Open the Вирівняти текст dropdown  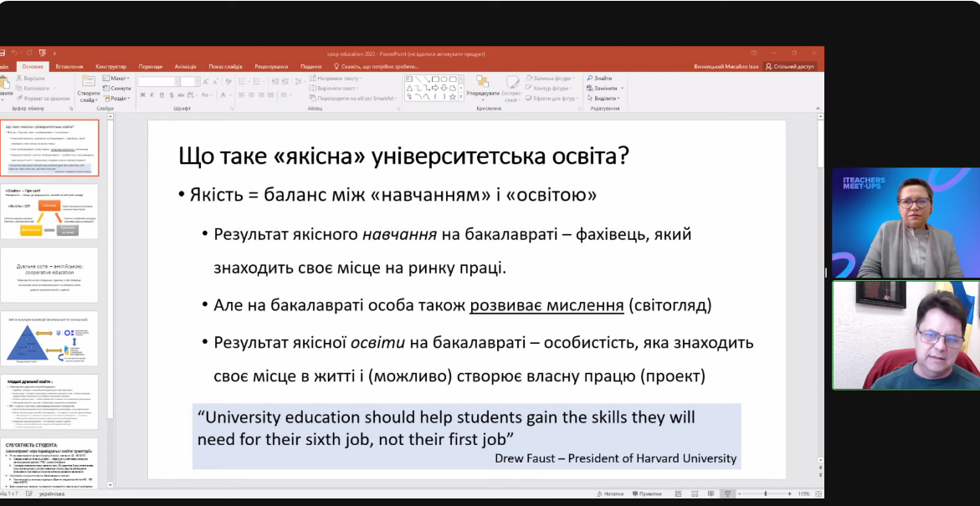[x=333, y=88]
